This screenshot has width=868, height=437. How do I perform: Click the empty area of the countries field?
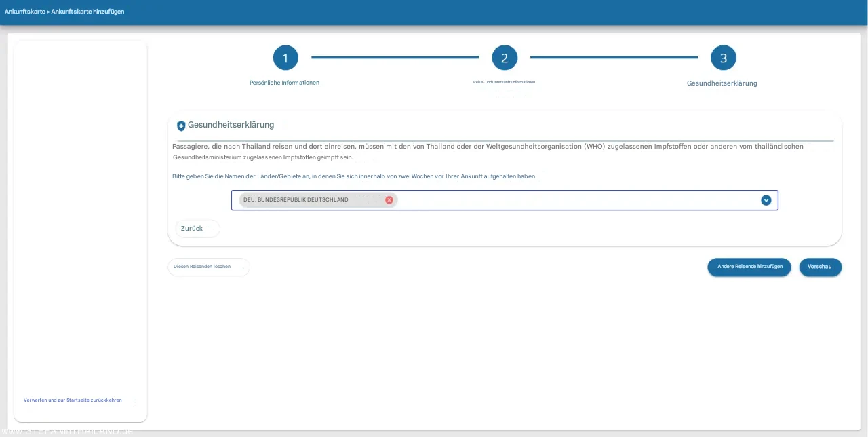tap(576, 200)
